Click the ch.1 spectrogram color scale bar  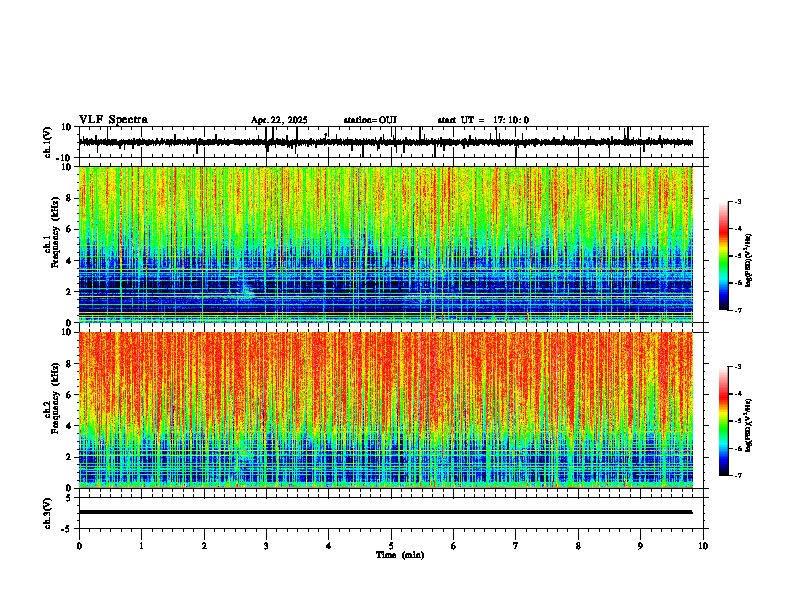(x=723, y=256)
